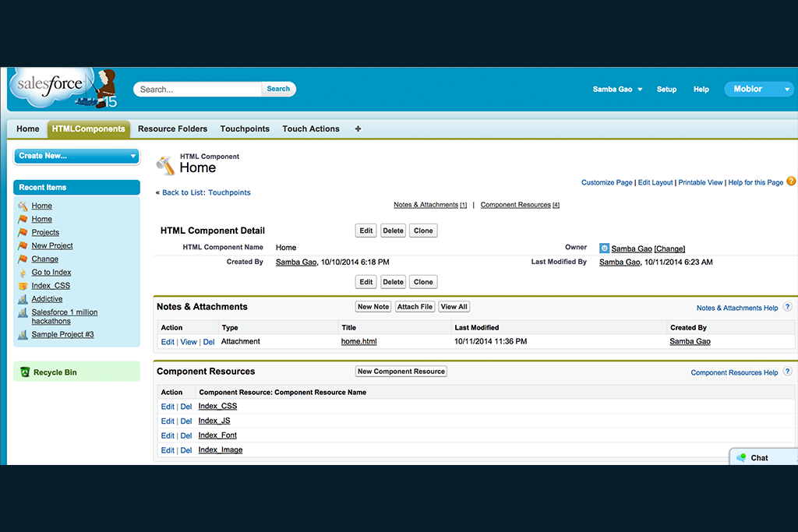Image resolution: width=798 pixels, height=532 pixels.
Task: Click the [Change] owner link
Action: click(669, 248)
